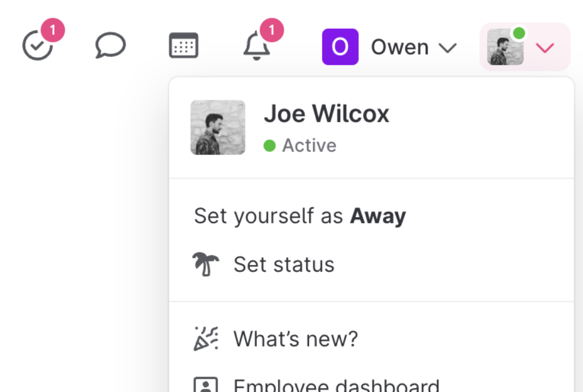The image size is (583, 392).
Task: Expand the Owen workspace dropdown chevron
Action: (x=447, y=48)
